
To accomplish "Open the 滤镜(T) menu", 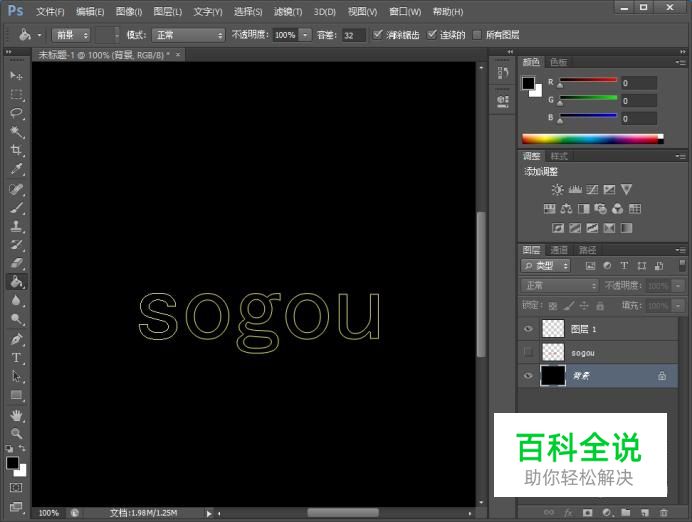I will coord(288,11).
